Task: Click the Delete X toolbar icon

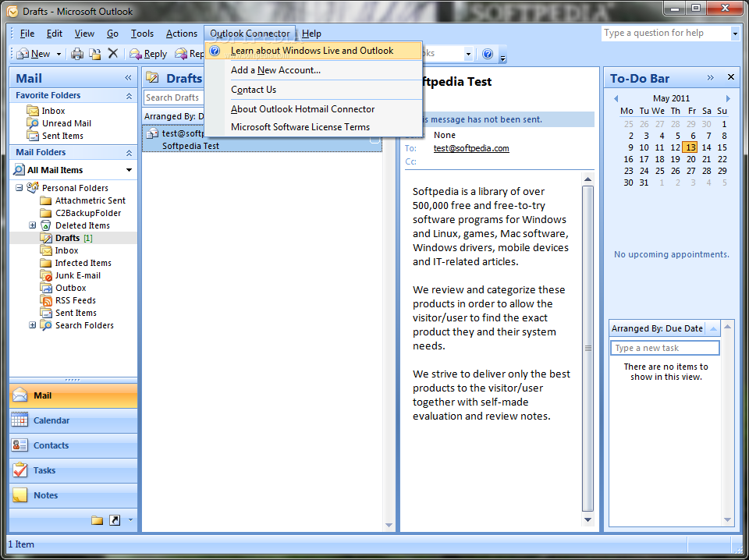Action: pyautogui.click(x=112, y=54)
